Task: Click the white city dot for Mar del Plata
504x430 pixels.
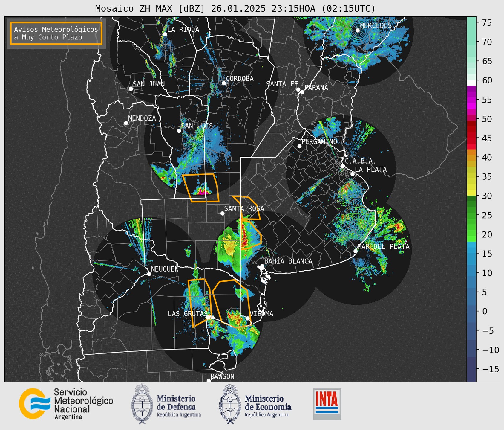Action: click(356, 251)
